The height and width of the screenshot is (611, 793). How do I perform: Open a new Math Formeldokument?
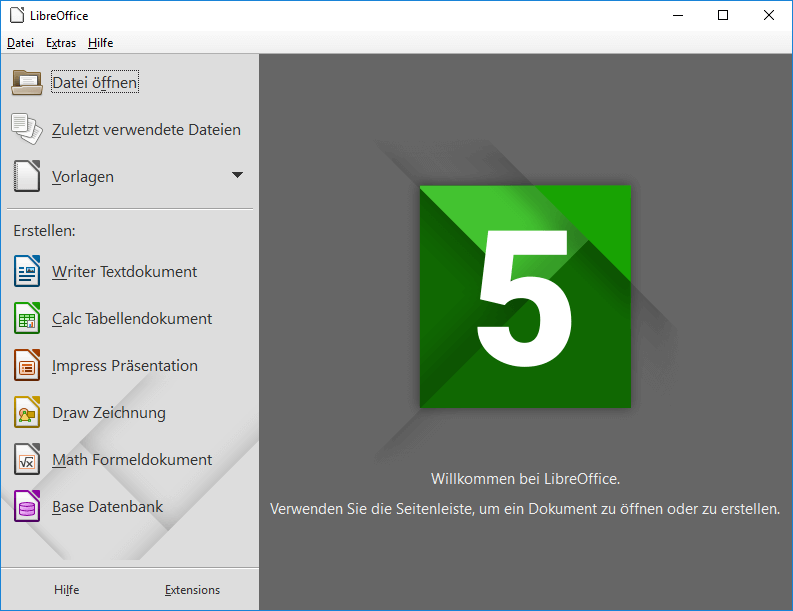[132, 460]
